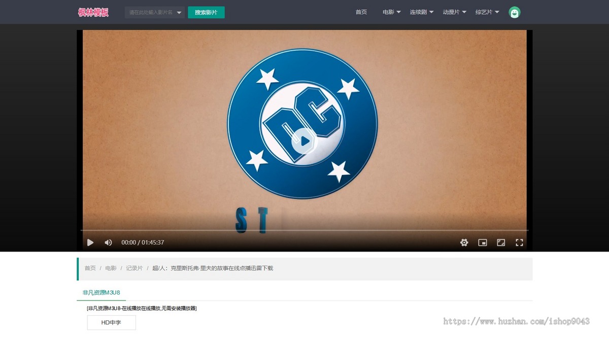Image resolution: width=609 pixels, height=364 pixels.
Task: Open the video player settings gear
Action: pos(464,242)
